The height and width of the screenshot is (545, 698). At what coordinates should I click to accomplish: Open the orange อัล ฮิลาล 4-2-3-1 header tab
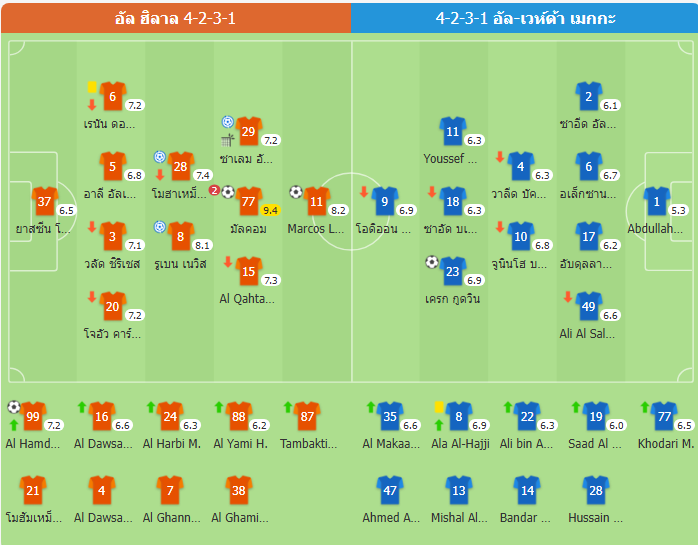176,18
